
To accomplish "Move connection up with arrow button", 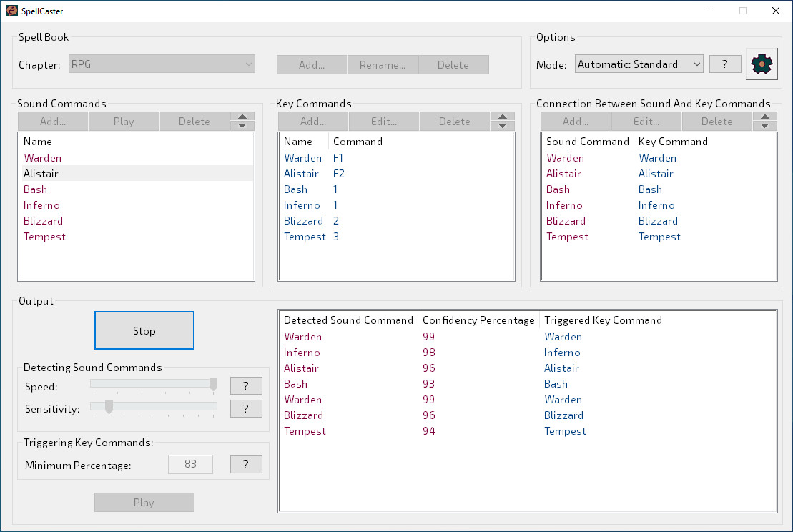I will (x=764, y=117).
